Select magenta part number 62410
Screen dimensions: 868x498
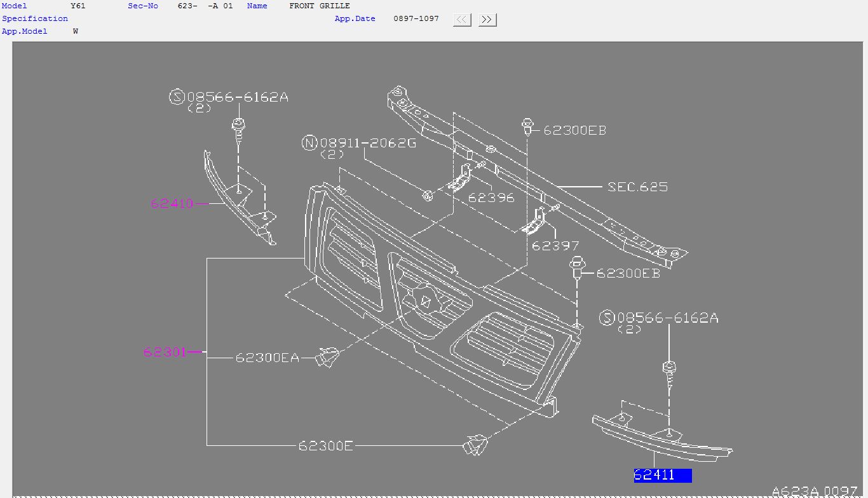tap(172, 204)
